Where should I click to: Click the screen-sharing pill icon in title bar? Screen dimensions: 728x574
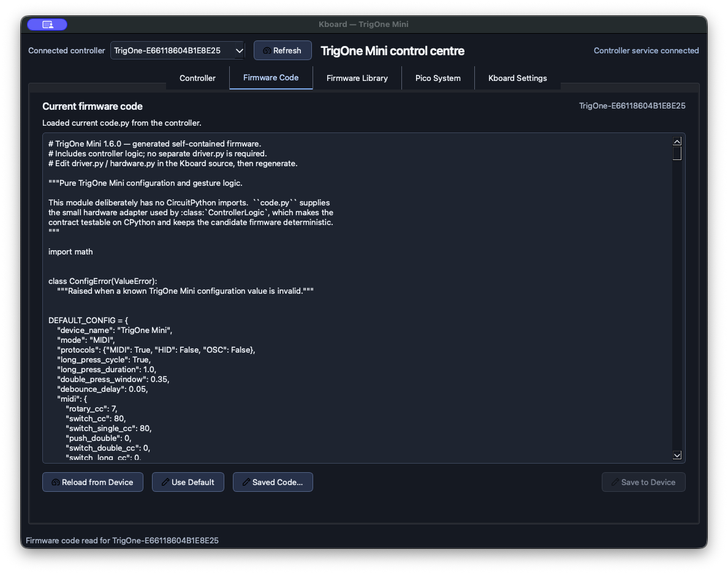point(47,24)
